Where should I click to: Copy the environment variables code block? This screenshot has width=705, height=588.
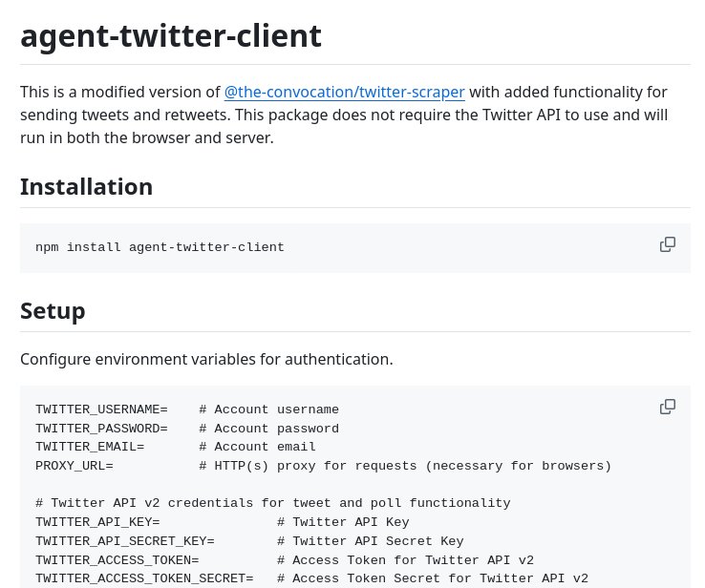[668, 407]
